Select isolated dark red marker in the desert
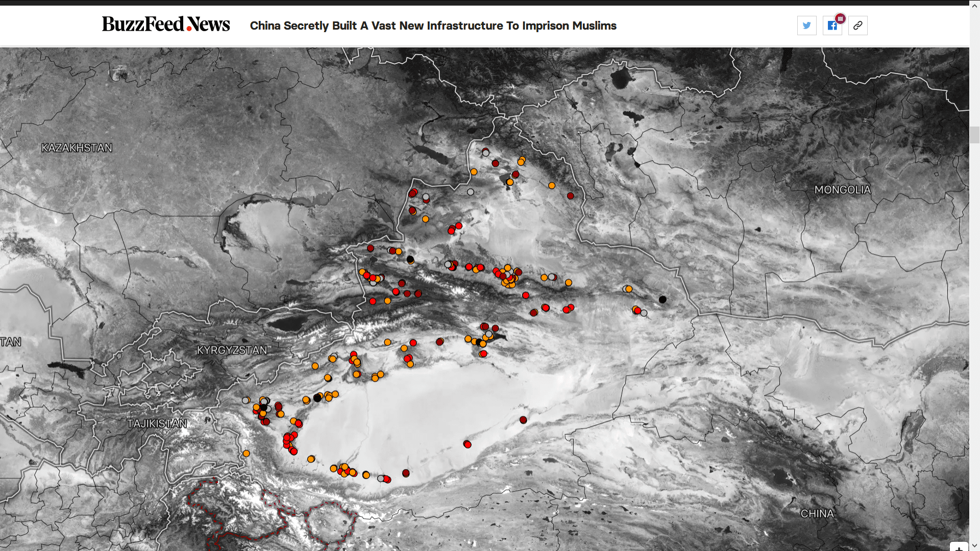Screen dimensions: 980x551 tap(523, 420)
